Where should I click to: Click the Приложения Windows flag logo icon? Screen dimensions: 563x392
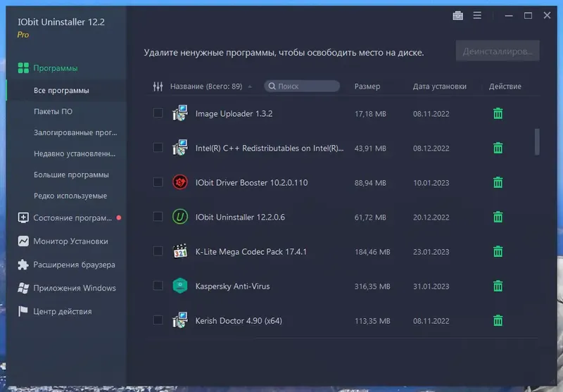click(23, 288)
